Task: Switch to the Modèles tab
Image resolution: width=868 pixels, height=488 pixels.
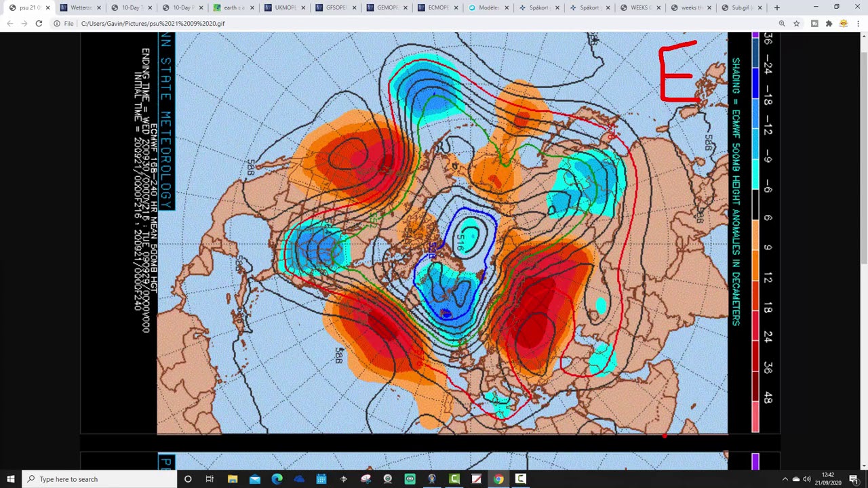Action: click(x=488, y=7)
